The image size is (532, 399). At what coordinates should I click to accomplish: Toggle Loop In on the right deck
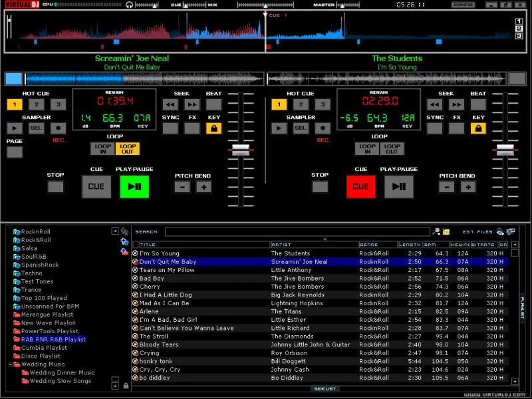point(368,148)
